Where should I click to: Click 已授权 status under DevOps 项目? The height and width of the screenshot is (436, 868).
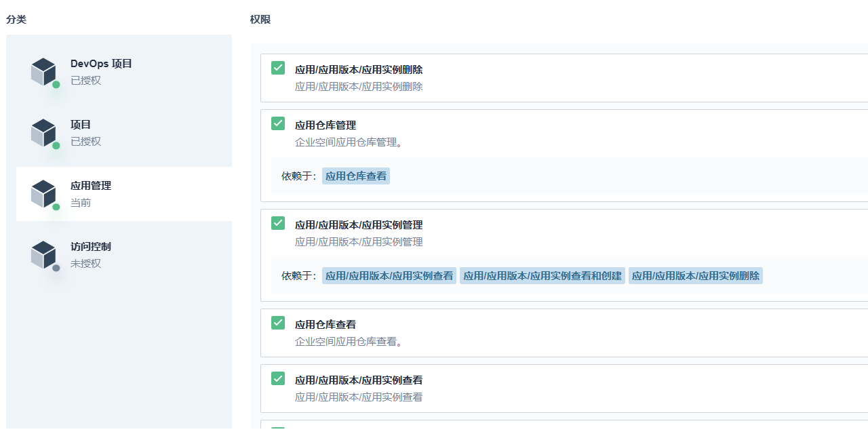tap(85, 81)
